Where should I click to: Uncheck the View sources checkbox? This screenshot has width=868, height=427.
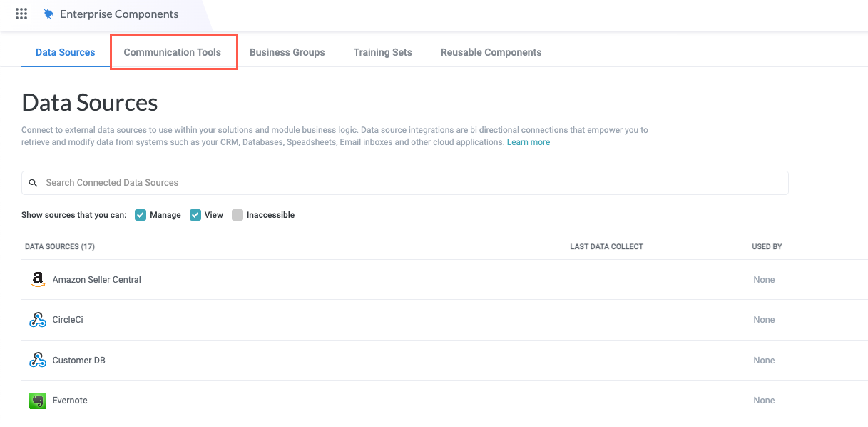point(195,215)
